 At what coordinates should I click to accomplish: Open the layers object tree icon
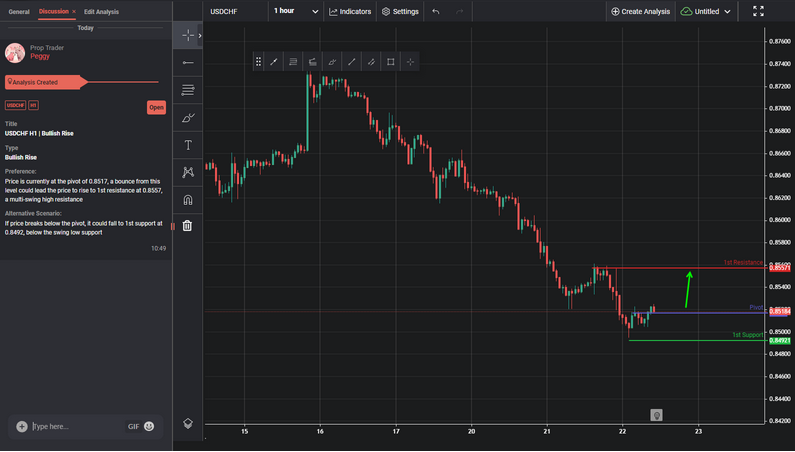(x=188, y=423)
